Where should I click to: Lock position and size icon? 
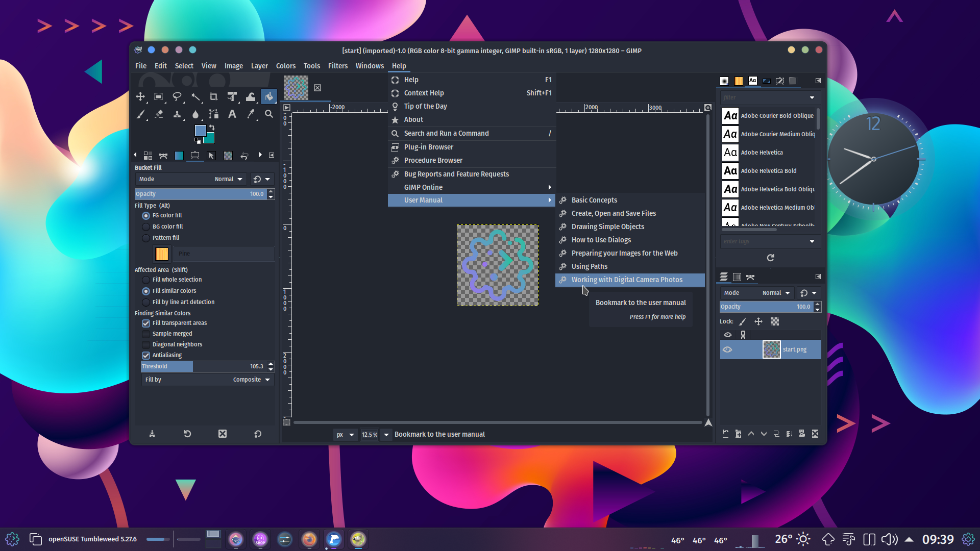point(758,321)
